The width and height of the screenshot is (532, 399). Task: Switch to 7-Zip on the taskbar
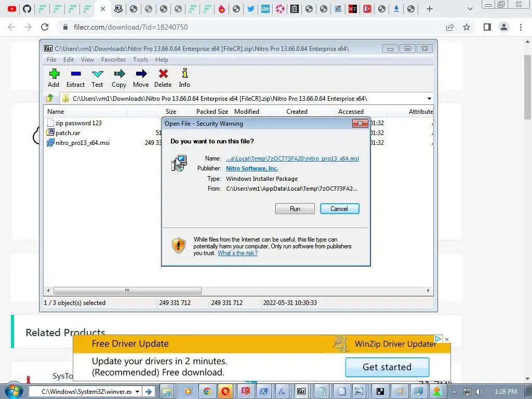pyautogui.click(x=301, y=392)
